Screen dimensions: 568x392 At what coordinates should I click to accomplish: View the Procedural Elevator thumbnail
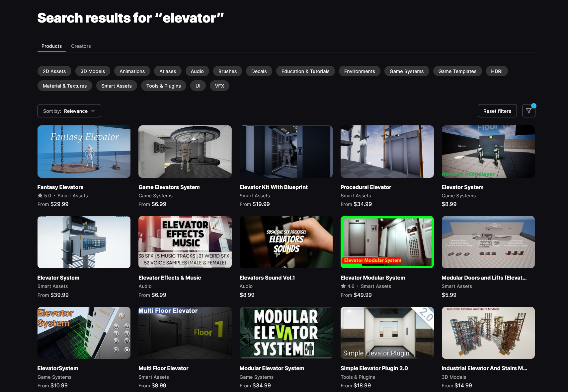click(x=387, y=152)
